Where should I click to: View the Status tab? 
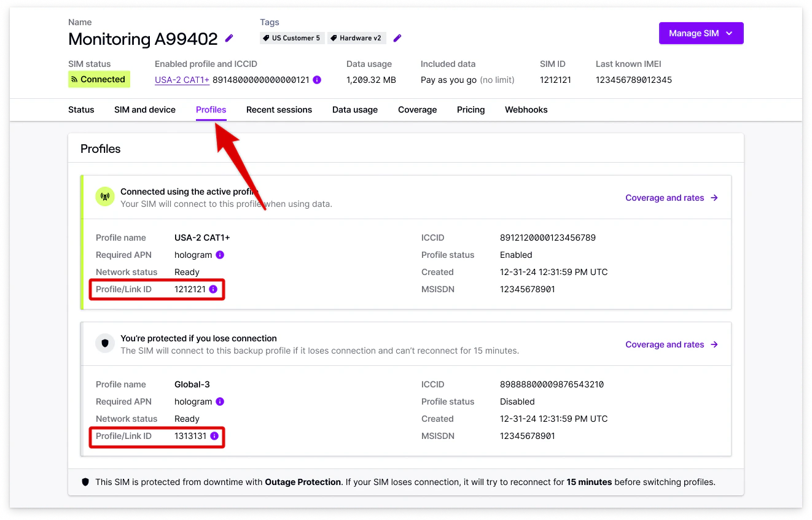point(80,109)
